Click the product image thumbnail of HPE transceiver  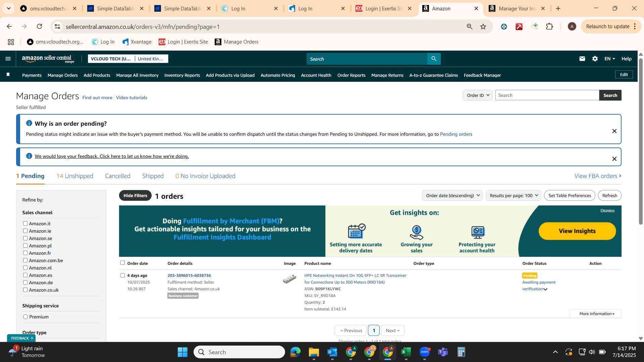pyautogui.click(x=289, y=279)
